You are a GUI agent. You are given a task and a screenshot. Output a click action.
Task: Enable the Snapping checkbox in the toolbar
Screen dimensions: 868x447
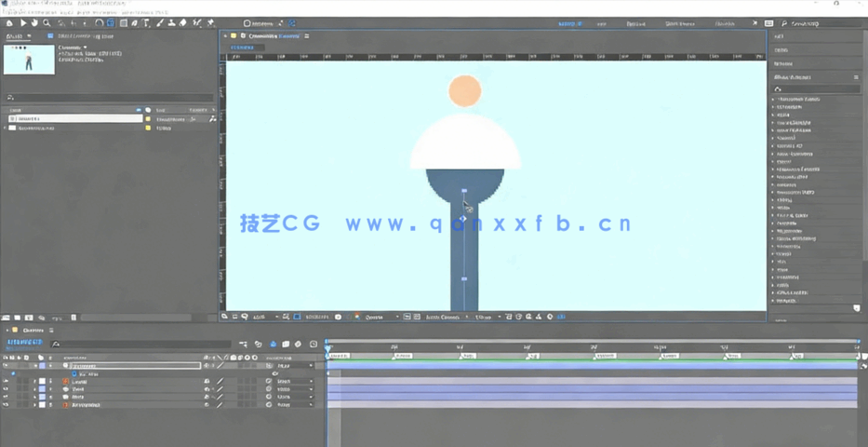point(247,22)
